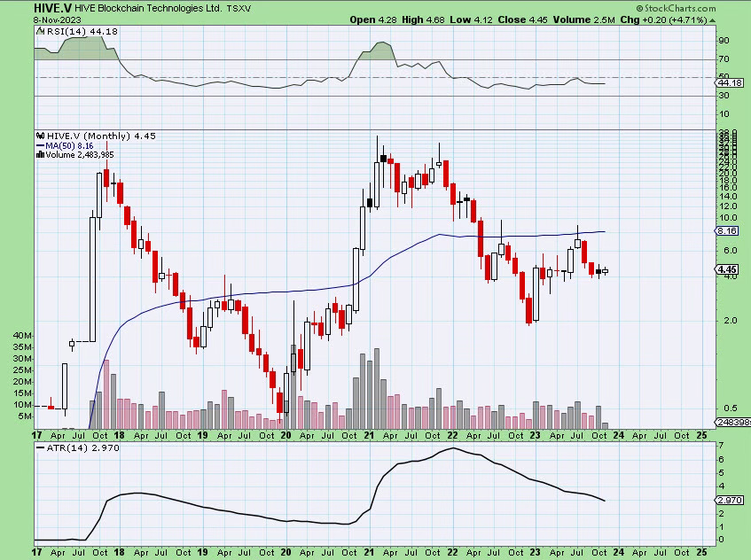Click the Chg +0.20 (+4.71%) value
The height and width of the screenshot is (560, 751).
[x=663, y=19]
